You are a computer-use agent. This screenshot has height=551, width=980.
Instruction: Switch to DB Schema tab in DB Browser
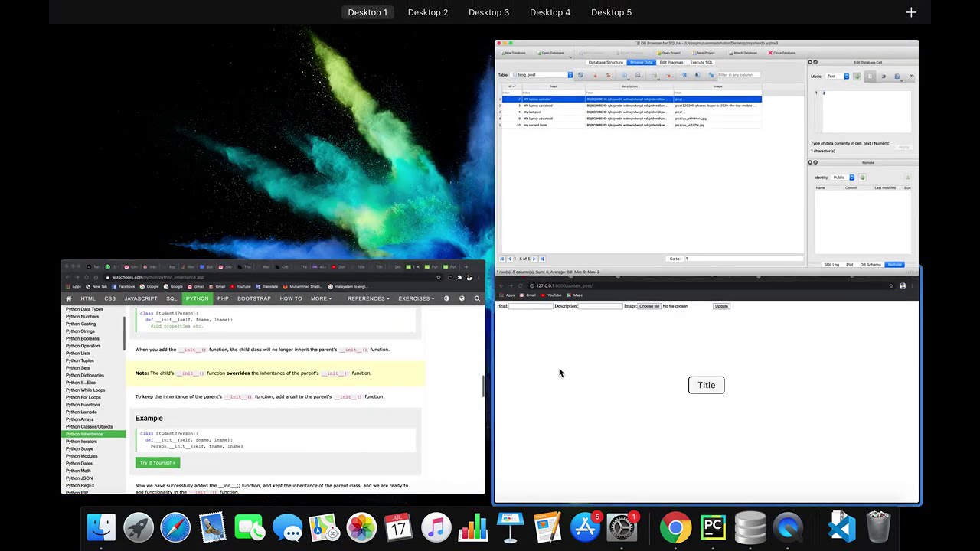click(871, 265)
